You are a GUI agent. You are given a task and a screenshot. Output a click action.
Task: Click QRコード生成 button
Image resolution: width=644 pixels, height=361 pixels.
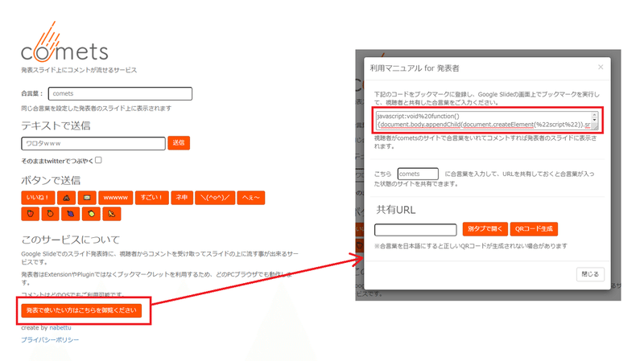[534, 229]
